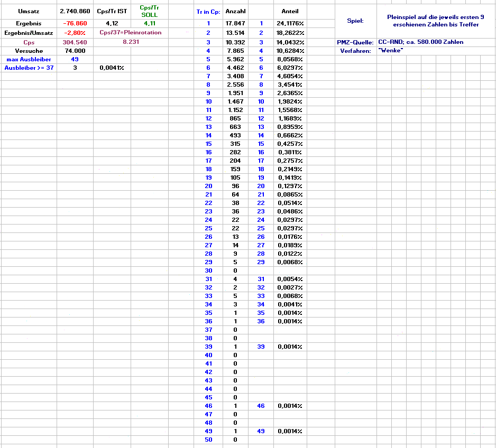496x448 pixels.
Task: Click the Anzahl value 1.152
Action: point(235,110)
